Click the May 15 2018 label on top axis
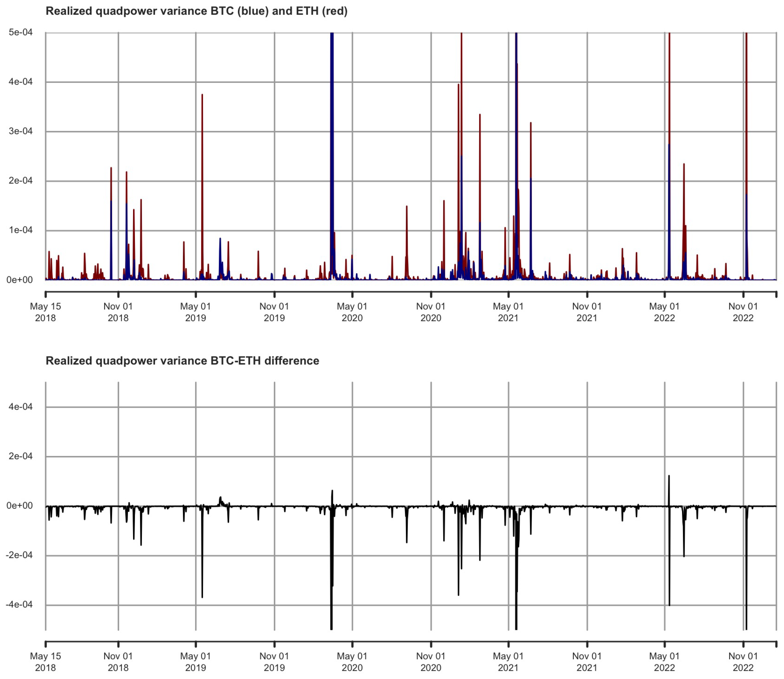784x679 pixels. [45, 312]
